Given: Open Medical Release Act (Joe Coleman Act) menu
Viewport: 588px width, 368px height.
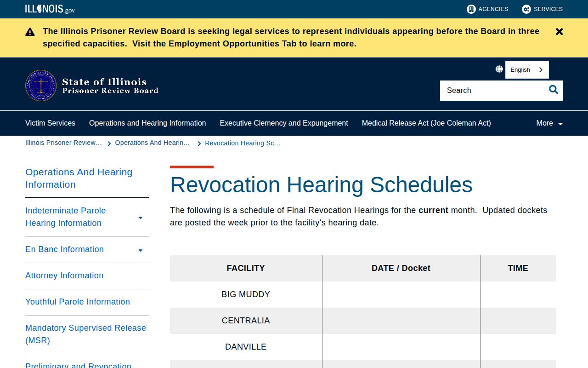Looking at the screenshot, I should click(x=426, y=123).
